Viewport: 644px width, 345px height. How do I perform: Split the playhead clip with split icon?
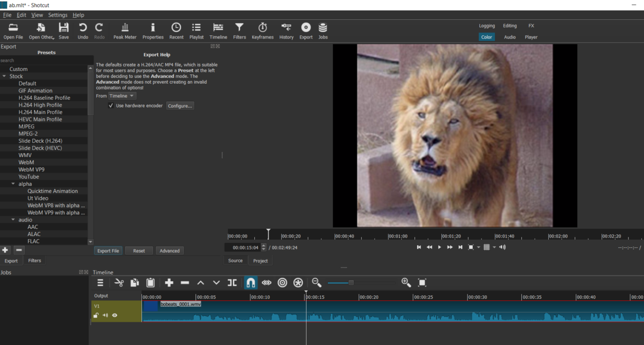point(232,282)
